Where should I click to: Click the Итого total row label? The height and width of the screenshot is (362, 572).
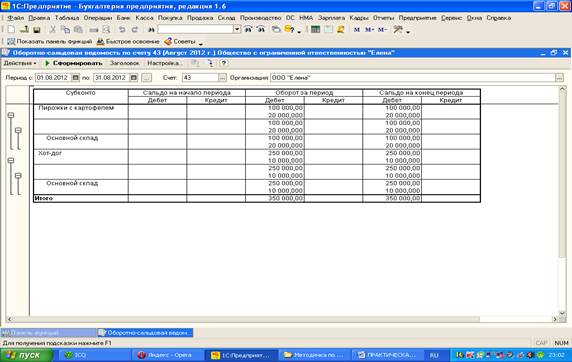pos(43,198)
